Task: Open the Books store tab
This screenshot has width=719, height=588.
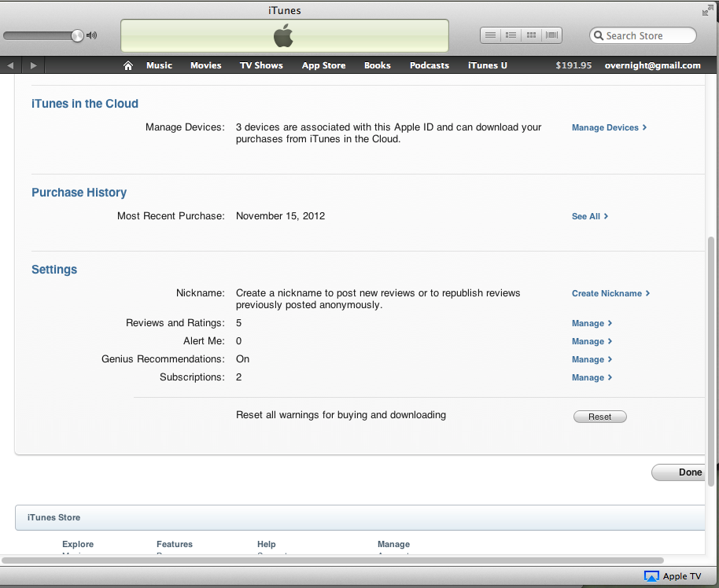Action: pyautogui.click(x=378, y=65)
